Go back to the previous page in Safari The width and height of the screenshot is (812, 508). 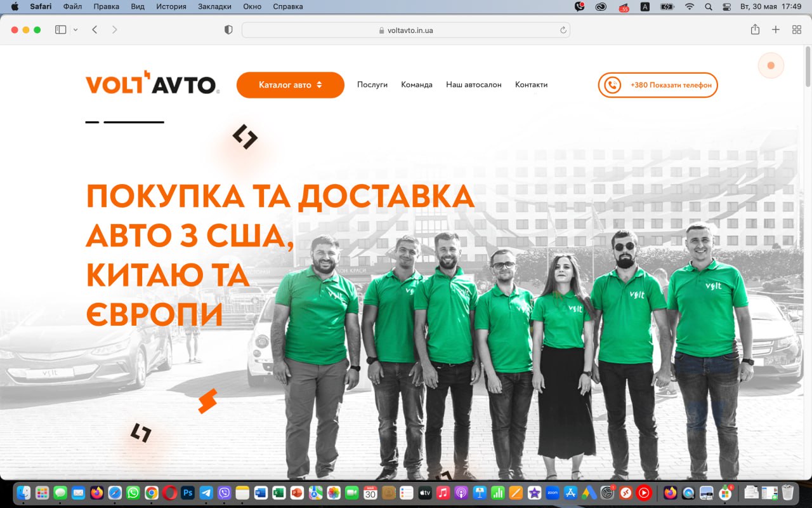point(95,30)
